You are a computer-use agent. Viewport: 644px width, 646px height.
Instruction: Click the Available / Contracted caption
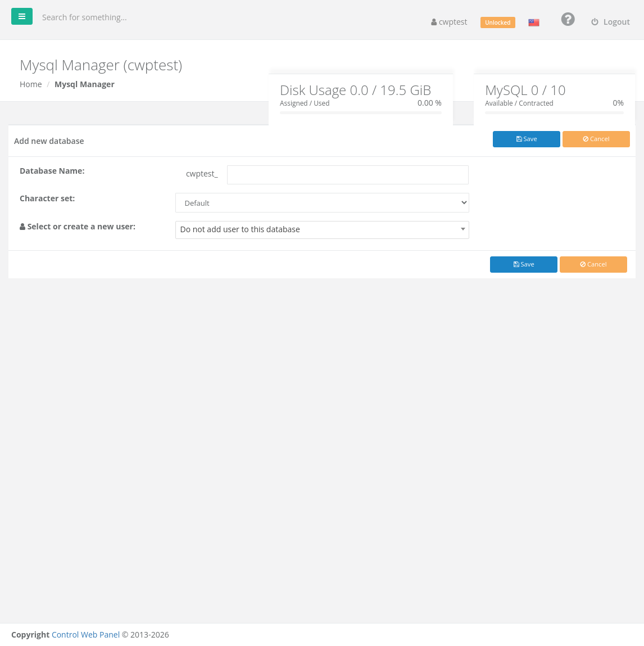tap(519, 103)
